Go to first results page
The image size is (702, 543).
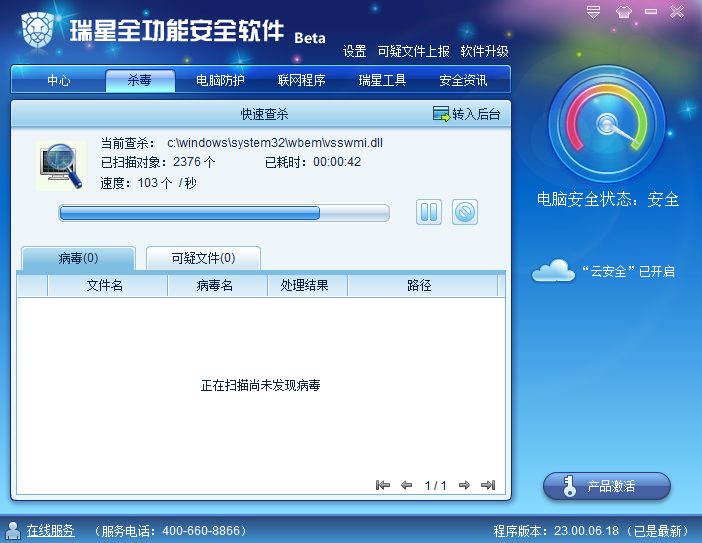click(x=383, y=485)
